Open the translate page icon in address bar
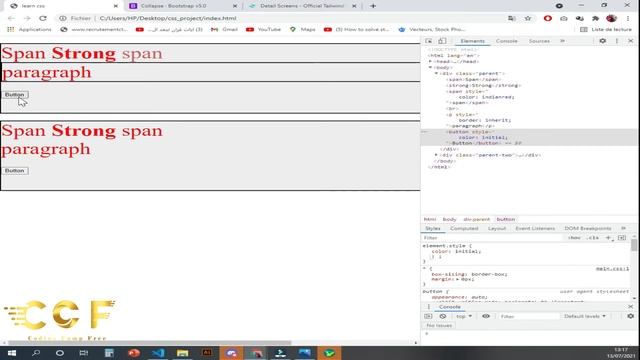 pos(512,18)
